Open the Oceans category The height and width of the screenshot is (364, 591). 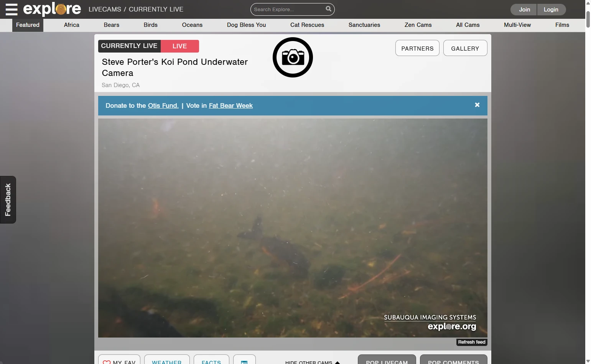click(192, 25)
